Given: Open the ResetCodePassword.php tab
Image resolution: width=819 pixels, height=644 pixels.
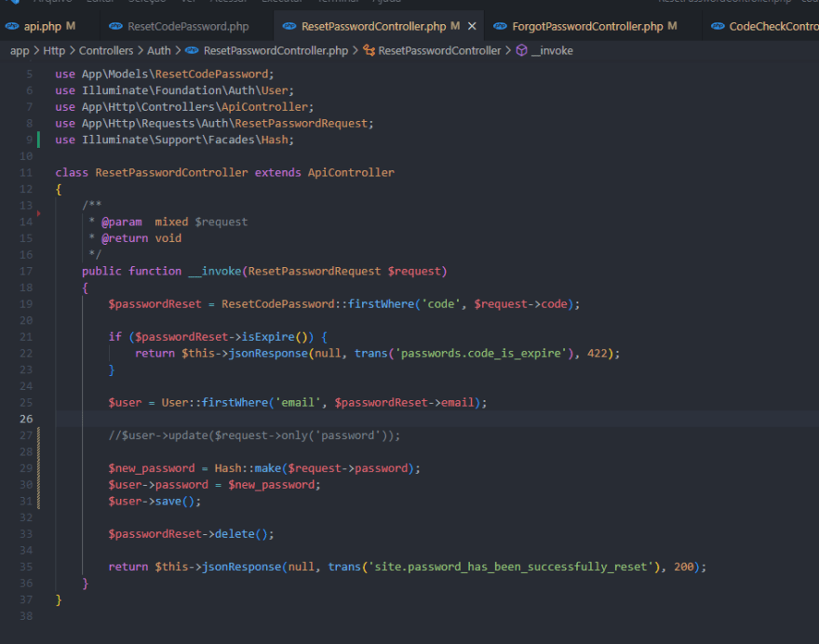Looking at the screenshot, I should pos(188,26).
